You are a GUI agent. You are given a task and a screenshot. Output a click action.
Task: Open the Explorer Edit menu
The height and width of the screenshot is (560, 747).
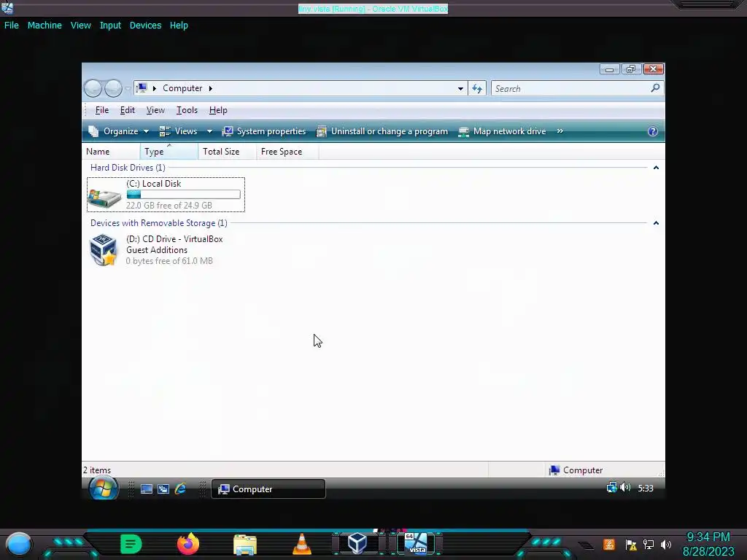(127, 110)
